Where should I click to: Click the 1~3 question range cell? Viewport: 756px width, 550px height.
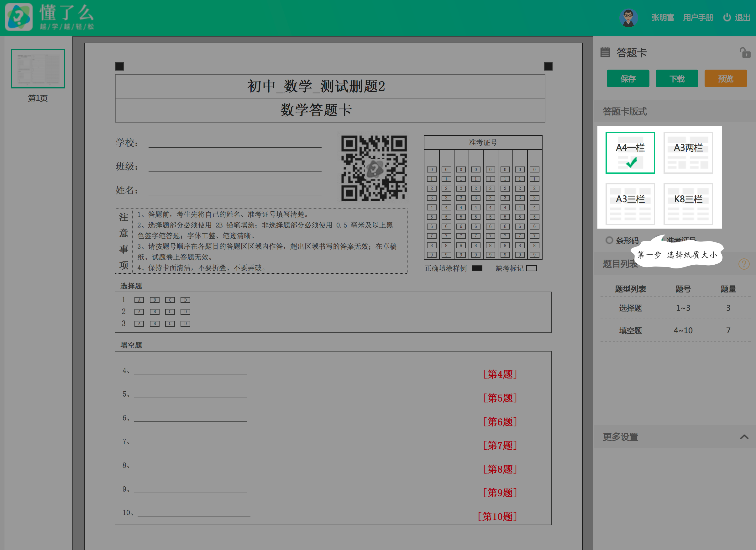point(683,308)
